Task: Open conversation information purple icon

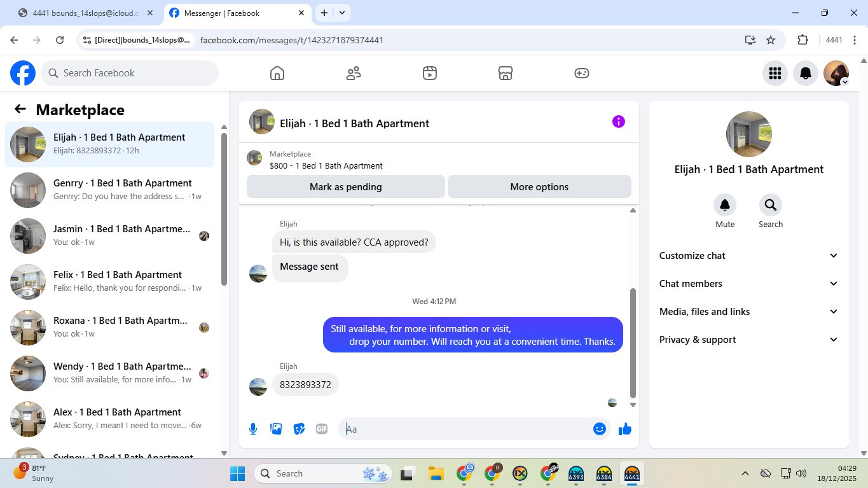Action: [x=619, y=122]
